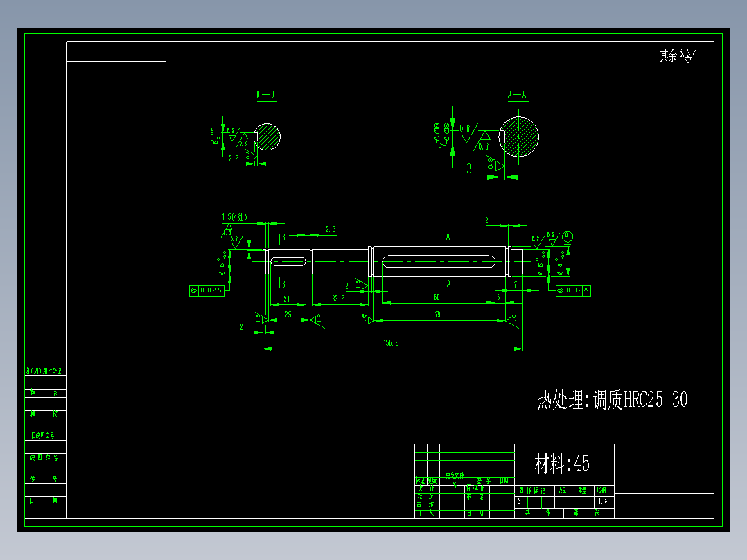The height and width of the screenshot is (560, 747).
Task: Pick the 68 keyway length dimension
Action: coord(437,297)
